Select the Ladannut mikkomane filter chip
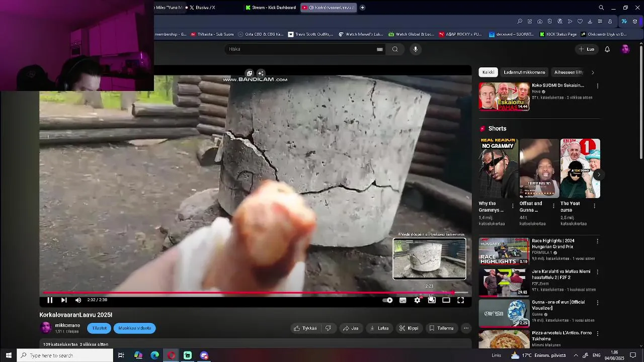This screenshot has height=362, width=644. coord(524,72)
